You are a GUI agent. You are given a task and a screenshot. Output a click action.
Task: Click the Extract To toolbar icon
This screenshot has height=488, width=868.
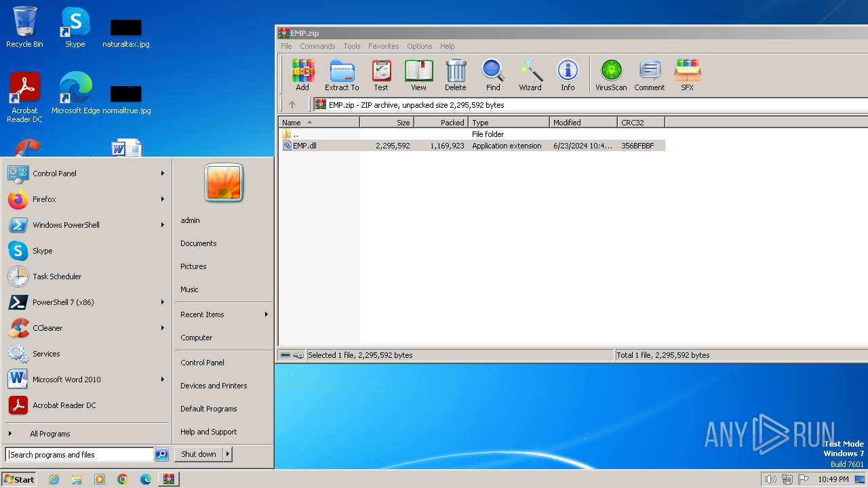click(x=342, y=75)
